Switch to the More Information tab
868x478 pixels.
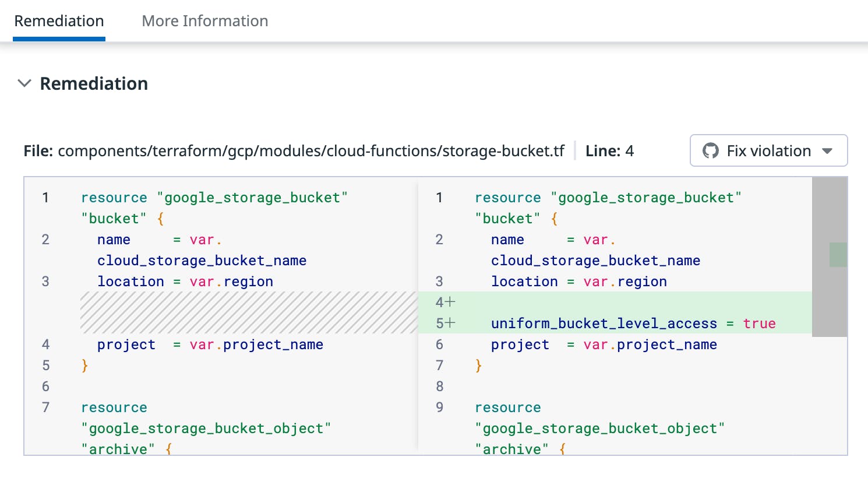click(x=204, y=20)
